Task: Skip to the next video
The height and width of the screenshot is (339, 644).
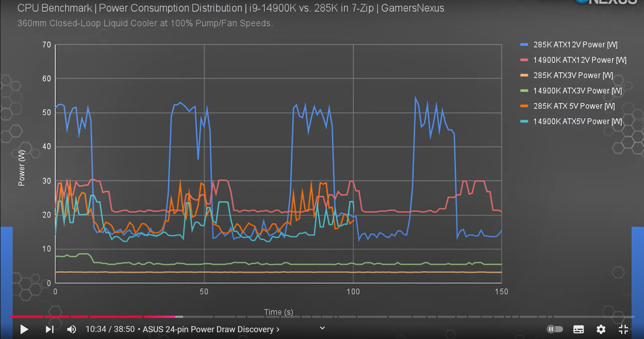Action: click(50, 329)
